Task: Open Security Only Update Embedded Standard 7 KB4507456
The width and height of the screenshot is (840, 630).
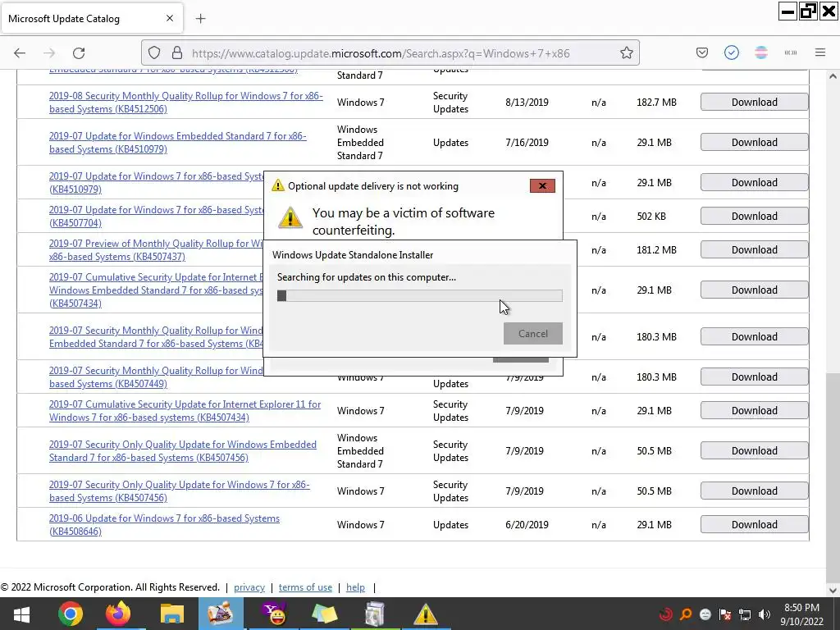Action: [183, 450]
